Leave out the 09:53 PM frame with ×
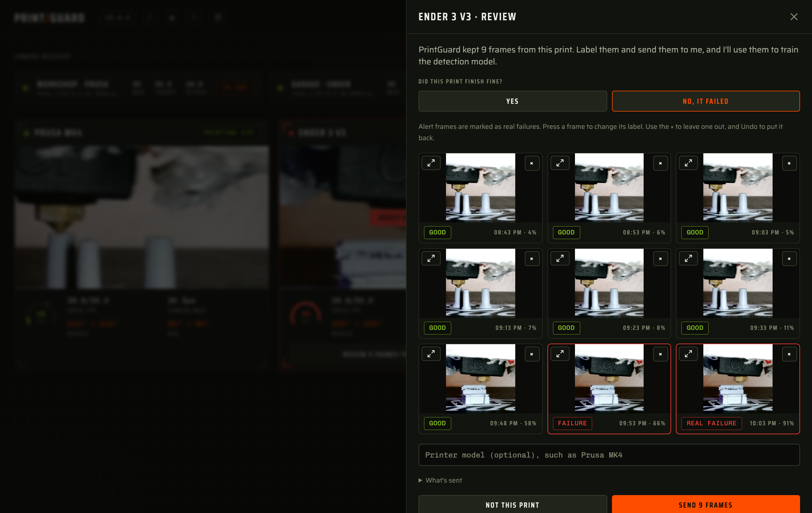The image size is (812, 513). click(660, 354)
